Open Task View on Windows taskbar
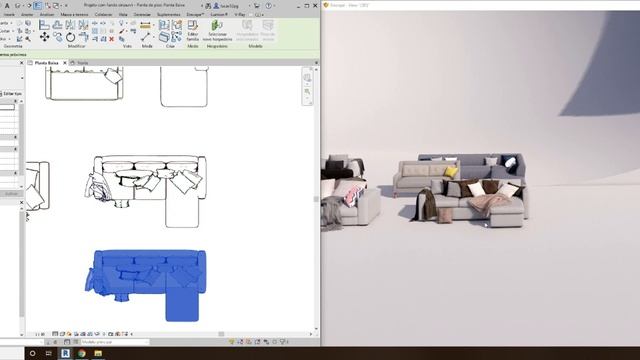640x360 pixels. click(49, 353)
